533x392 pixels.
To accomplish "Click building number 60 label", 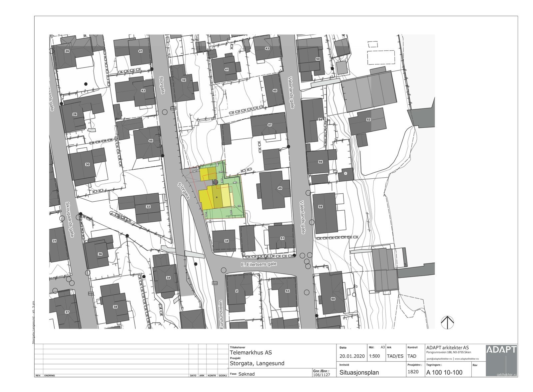I will [x=333, y=299].
